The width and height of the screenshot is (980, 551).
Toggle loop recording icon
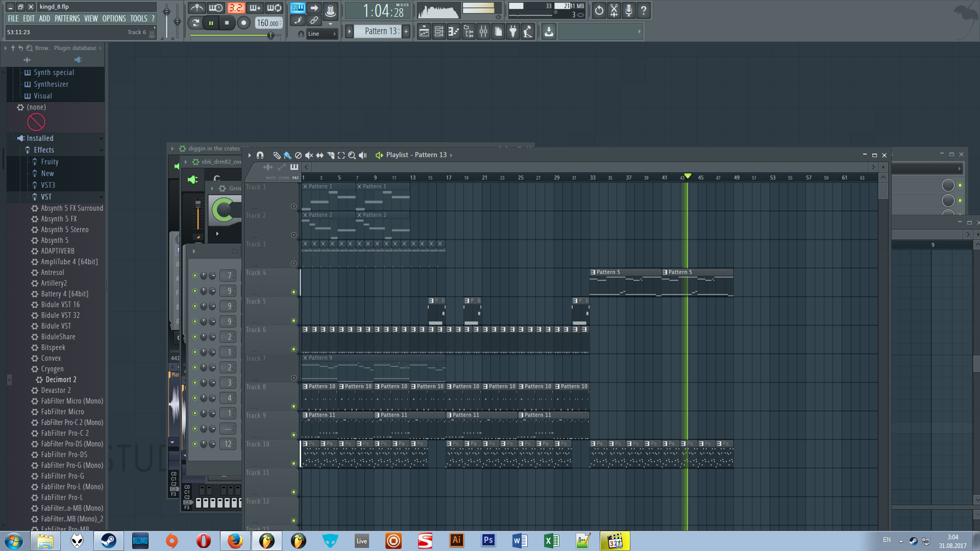point(275,8)
